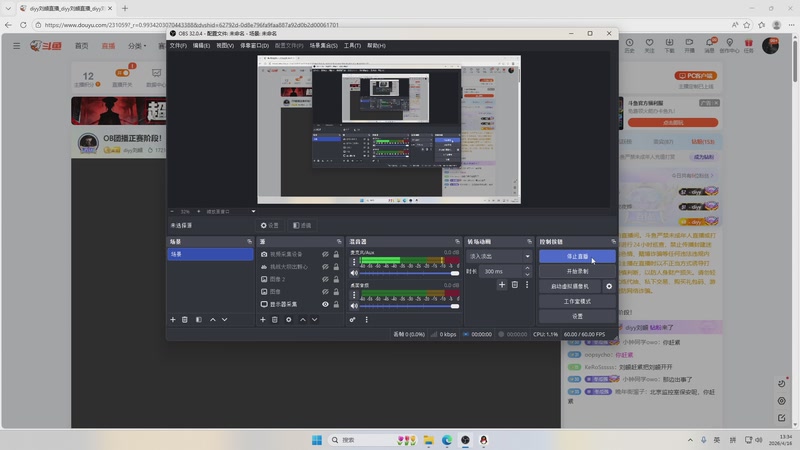Viewport: 800px width, 450px height.
Task: Undock the Sources panel via its float icon
Action: point(339,241)
